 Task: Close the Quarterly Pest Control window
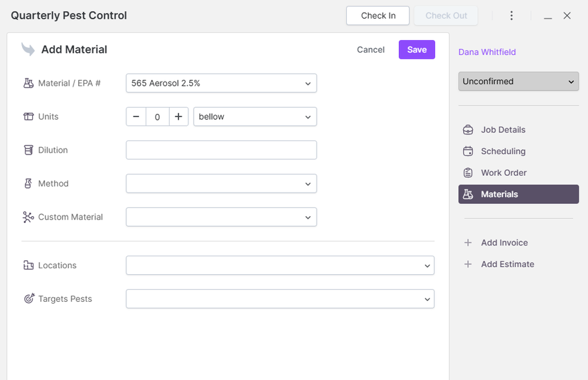pyautogui.click(x=567, y=15)
